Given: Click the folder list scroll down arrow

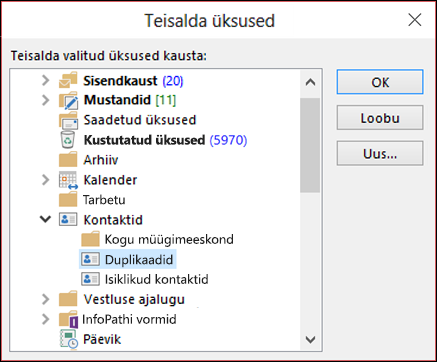Looking at the screenshot, I should pos(310,339).
